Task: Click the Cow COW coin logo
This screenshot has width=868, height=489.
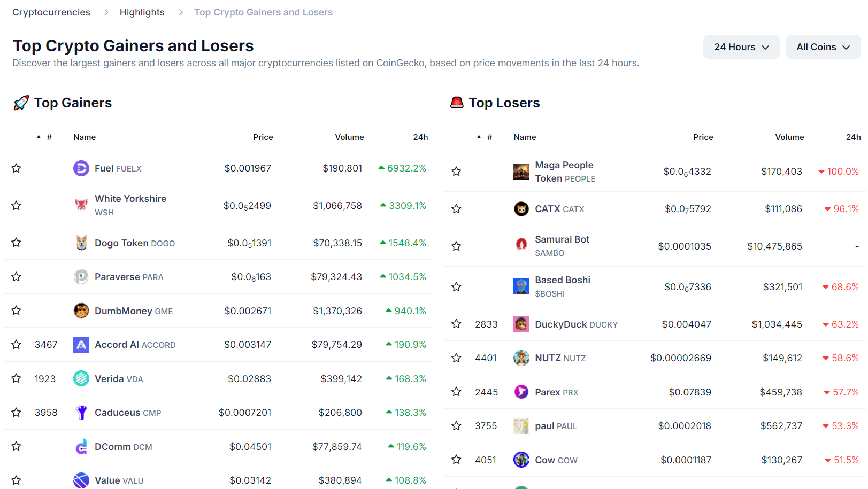Action: (521, 460)
